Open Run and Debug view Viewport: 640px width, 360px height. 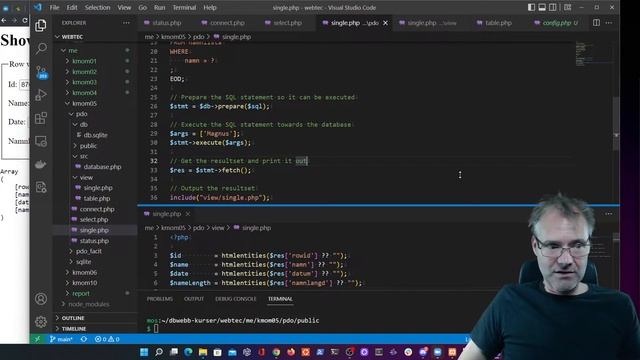tap(40, 95)
